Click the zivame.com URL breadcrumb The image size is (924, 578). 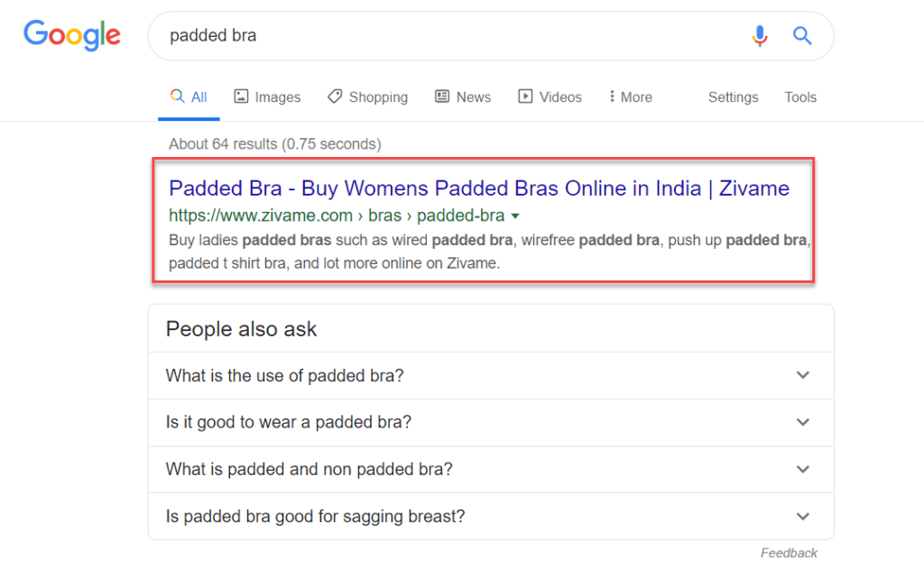(337, 216)
